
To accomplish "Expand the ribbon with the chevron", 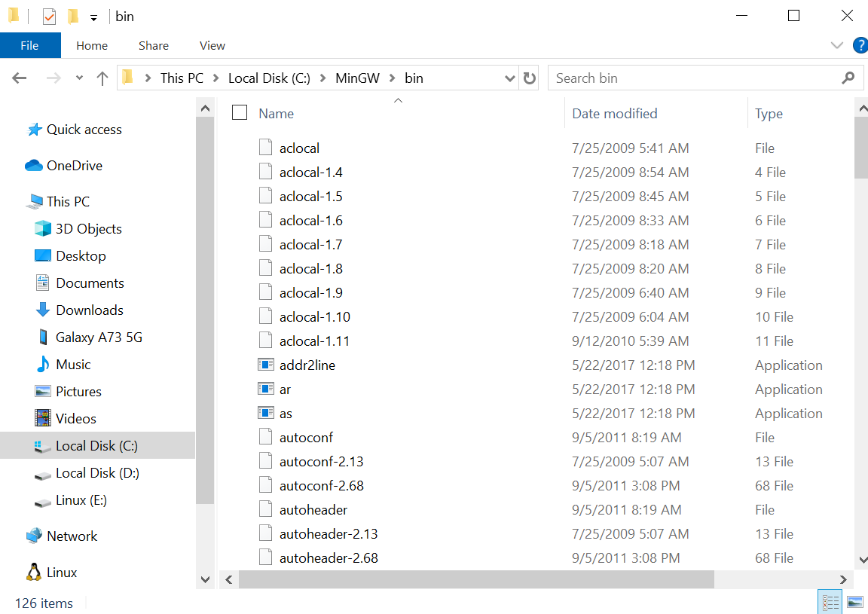I will pyautogui.click(x=836, y=45).
